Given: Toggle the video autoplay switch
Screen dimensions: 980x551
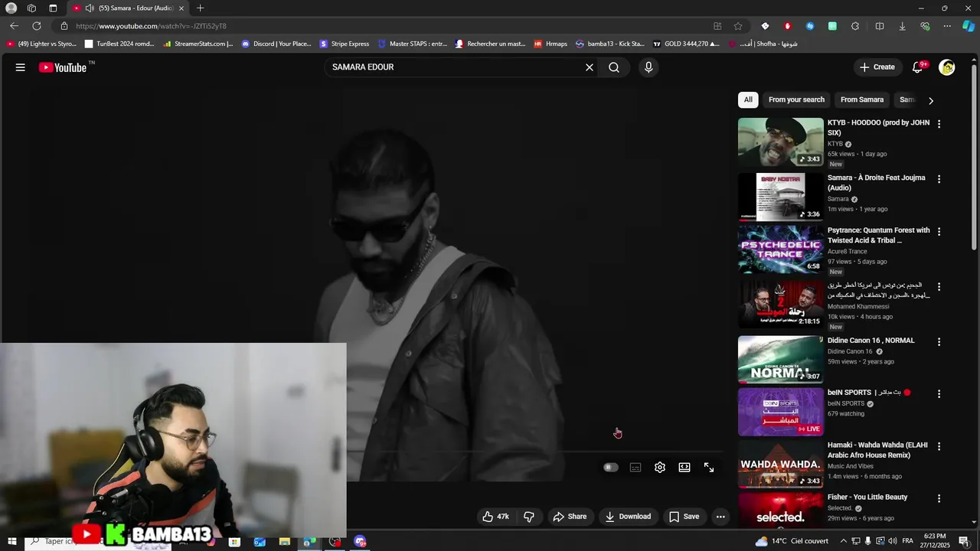Looking at the screenshot, I should tap(610, 468).
